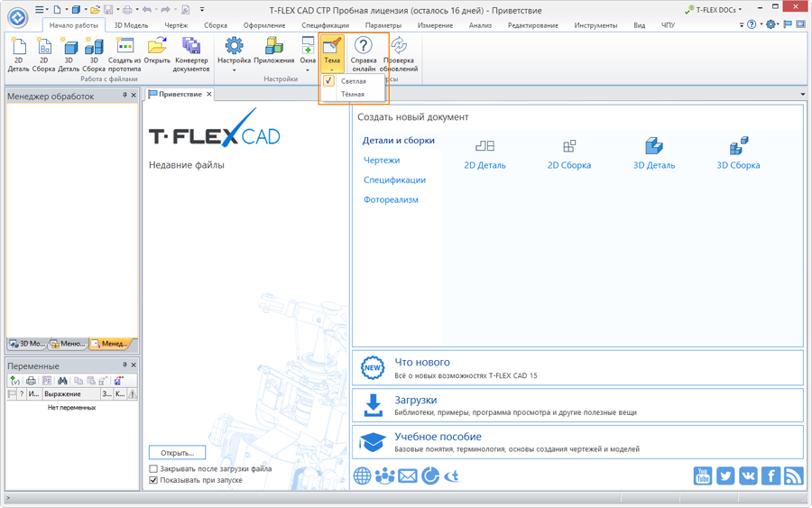This screenshot has height=508, width=812.
Task: Create a new 2D Деталь from ribbon
Action: pos(19,54)
